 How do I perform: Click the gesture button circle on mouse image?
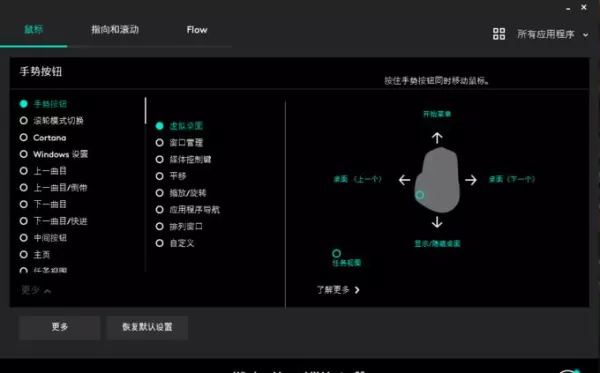(419, 195)
